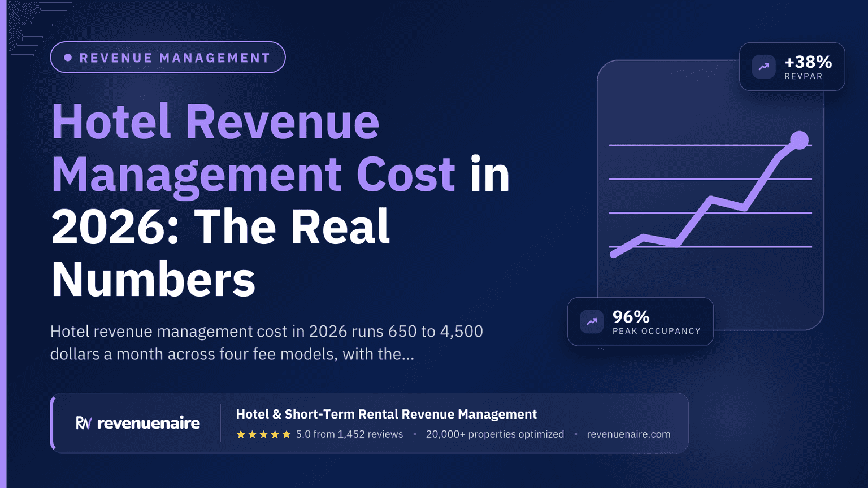Click the revenuenaire logo
This screenshot has width=868, height=488.
coord(138,423)
